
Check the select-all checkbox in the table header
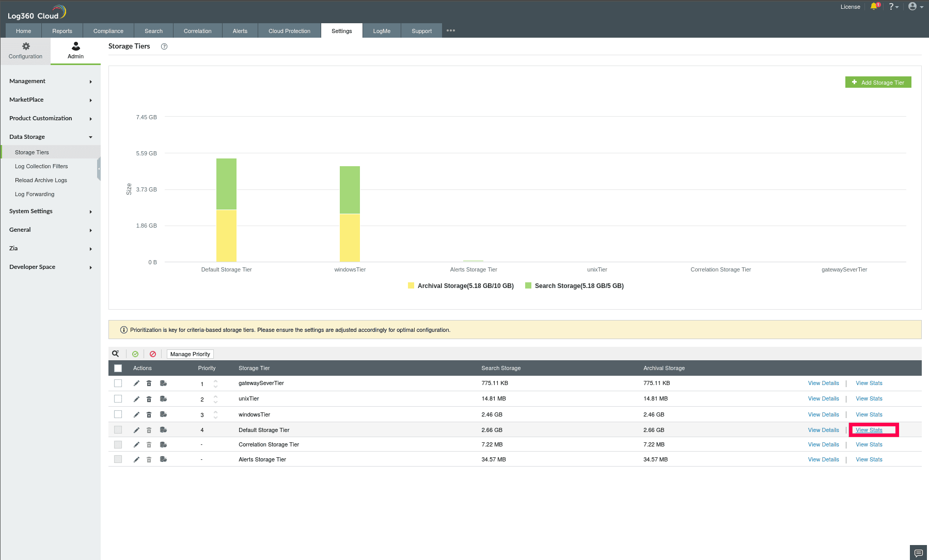coord(118,368)
